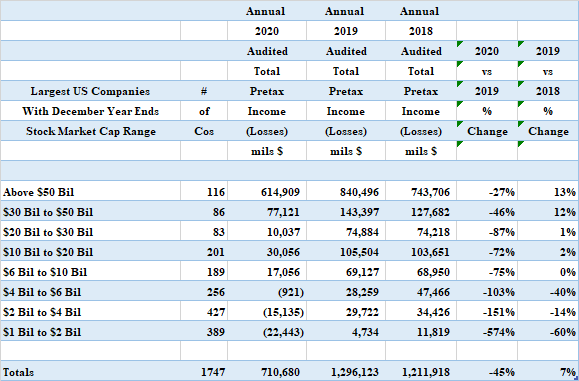
Task: Click the 2019 value 69,127
Action: click(x=362, y=272)
